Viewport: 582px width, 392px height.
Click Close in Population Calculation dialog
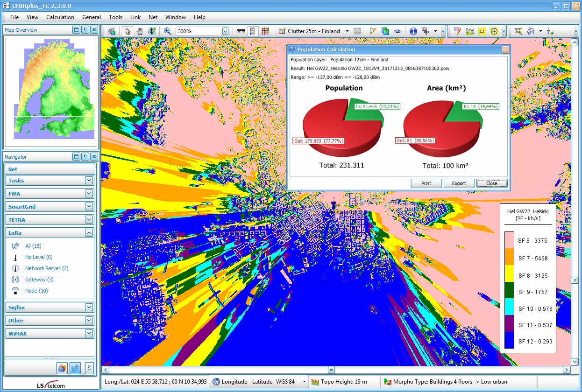tap(492, 183)
